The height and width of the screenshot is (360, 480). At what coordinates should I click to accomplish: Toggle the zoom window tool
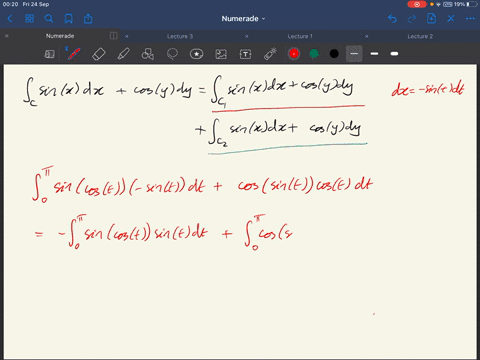[x=49, y=54]
